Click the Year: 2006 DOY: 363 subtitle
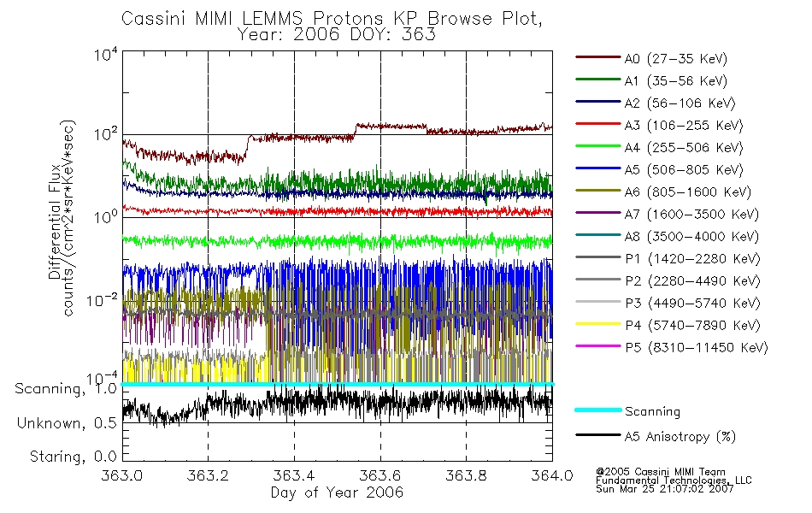The image size is (812, 513). click(x=336, y=35)
